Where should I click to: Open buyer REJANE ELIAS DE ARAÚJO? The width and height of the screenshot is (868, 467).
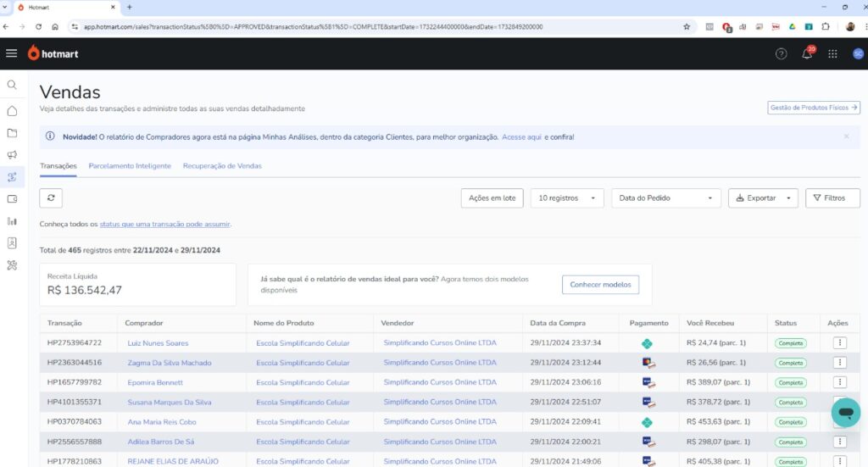(x=173, y=461)
